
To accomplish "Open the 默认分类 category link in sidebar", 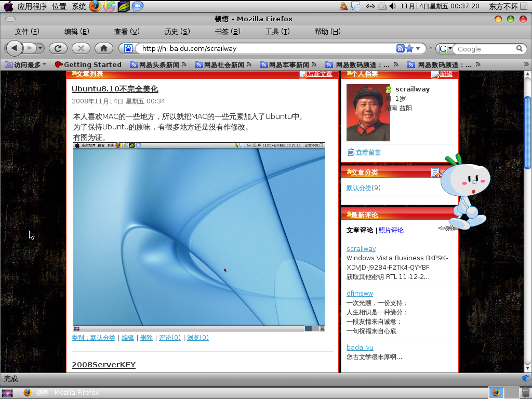I will click(358, 188).
